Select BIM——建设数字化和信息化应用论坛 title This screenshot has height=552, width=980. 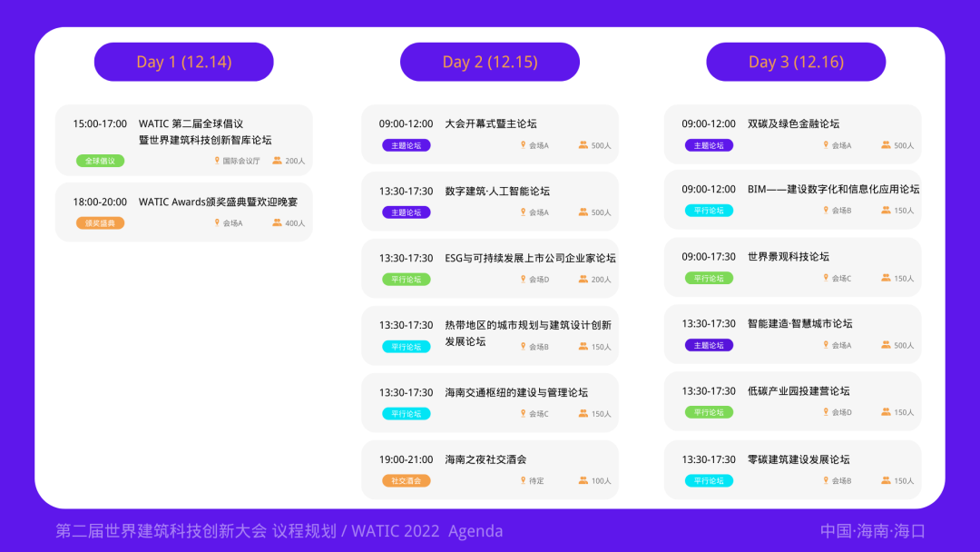tap(834, 190)
